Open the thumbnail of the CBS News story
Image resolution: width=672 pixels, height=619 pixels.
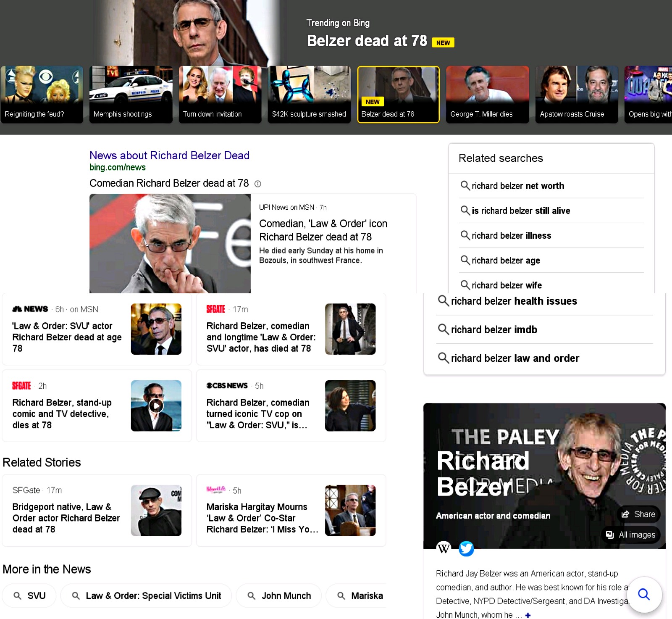coord(350,406)
